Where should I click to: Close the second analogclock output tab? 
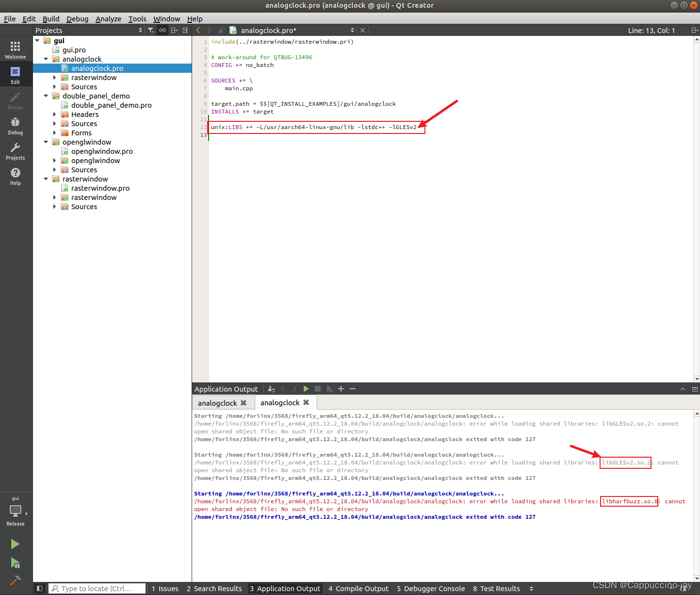click(306, 402)
